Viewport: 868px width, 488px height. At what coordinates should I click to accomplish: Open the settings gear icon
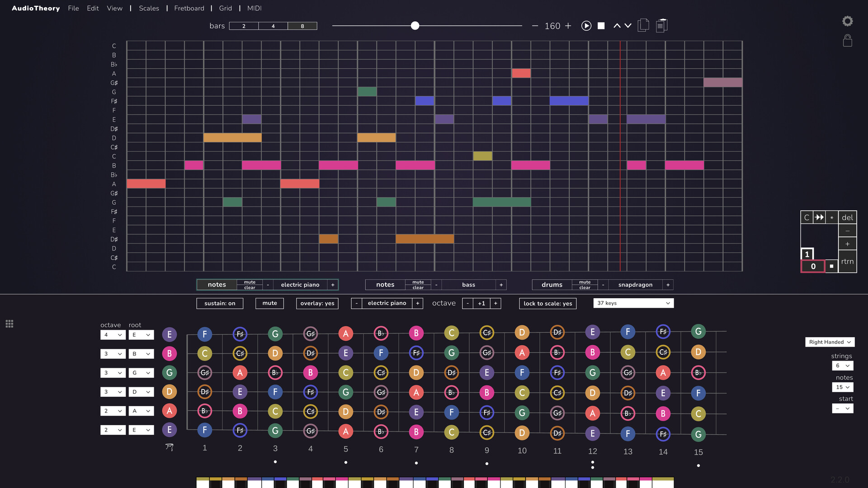coord(848,21)
